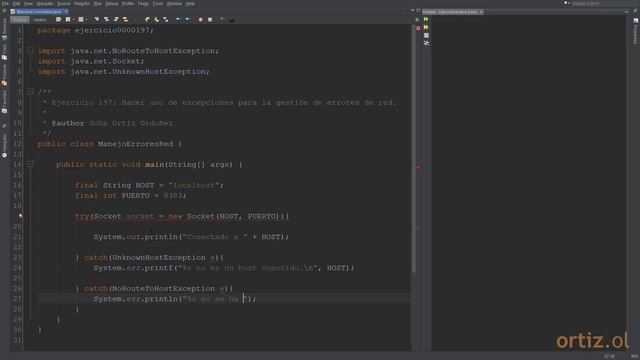This screenshot has width=640, height=360.
Task: Open the Files side panel
Action: point(4,52)
